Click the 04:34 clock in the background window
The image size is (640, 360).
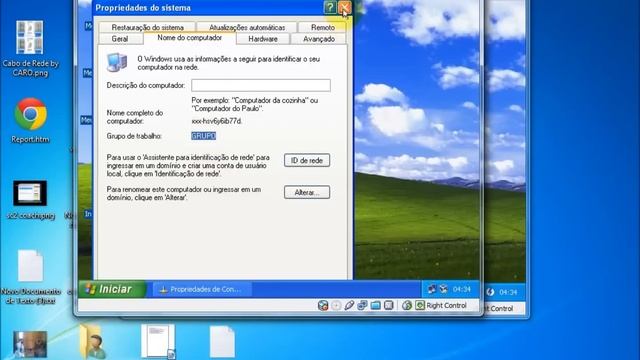click(508, 292)
